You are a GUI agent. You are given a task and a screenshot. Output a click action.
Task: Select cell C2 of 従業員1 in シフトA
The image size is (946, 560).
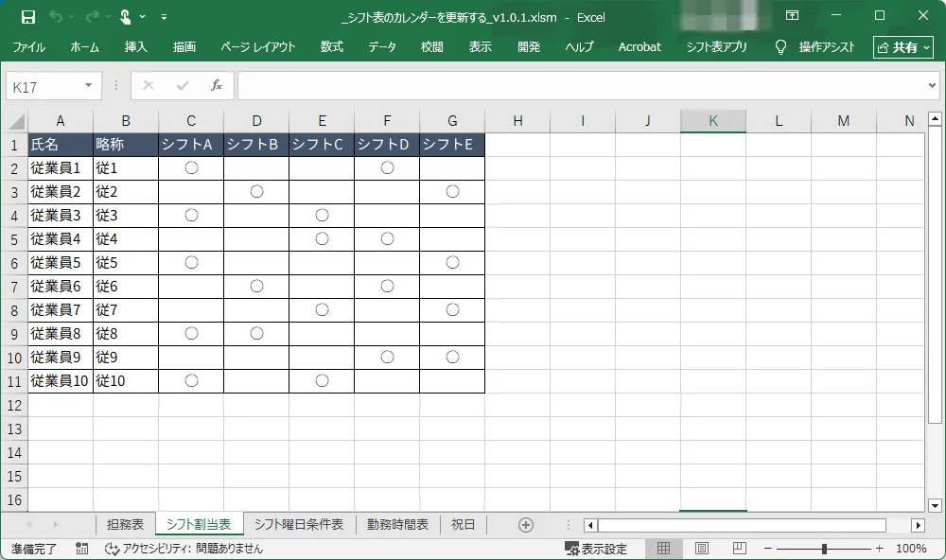click(191, 168)
